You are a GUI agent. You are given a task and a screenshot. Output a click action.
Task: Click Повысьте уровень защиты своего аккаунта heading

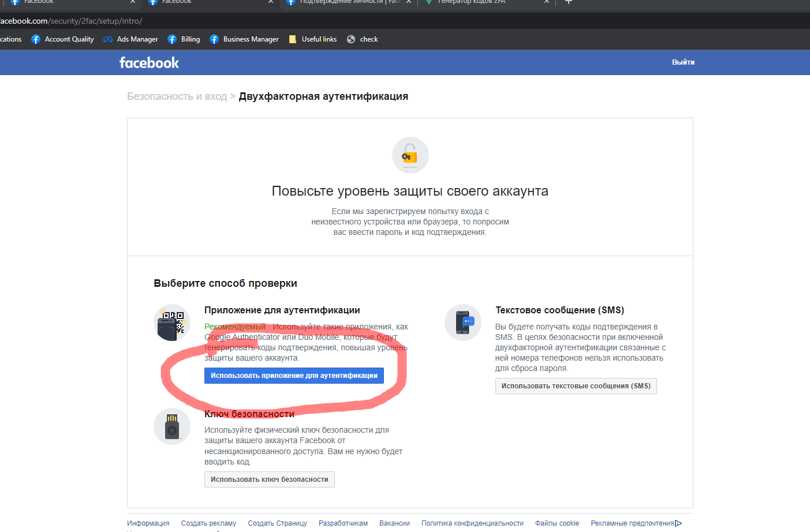(410, 191)
